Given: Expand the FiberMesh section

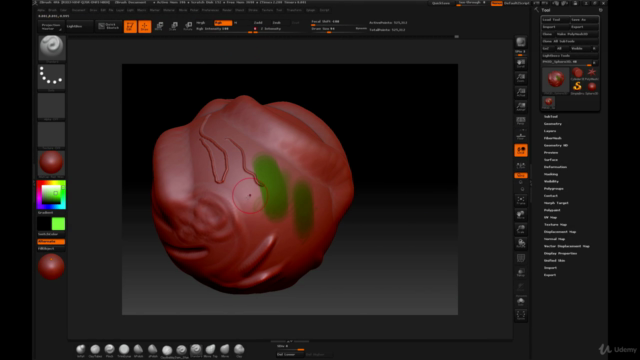Looking at the screenshot, I should 553,138.
